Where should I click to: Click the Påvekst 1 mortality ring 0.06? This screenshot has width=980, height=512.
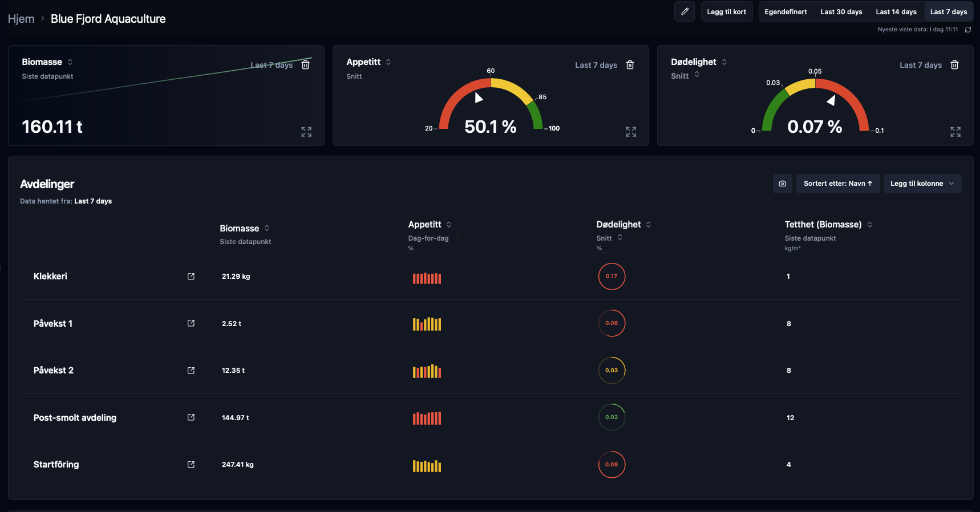[x=612, y=323]
